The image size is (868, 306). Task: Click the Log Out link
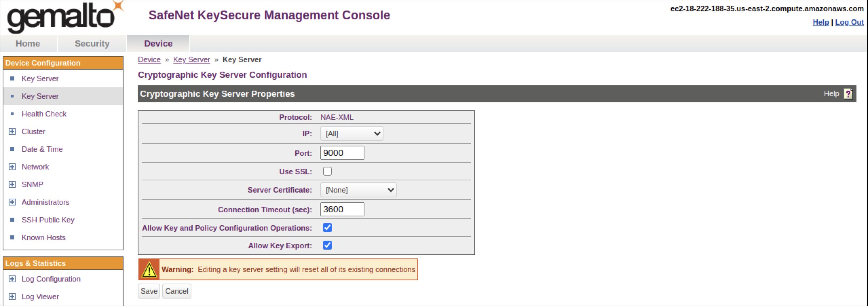coord(849,22)
